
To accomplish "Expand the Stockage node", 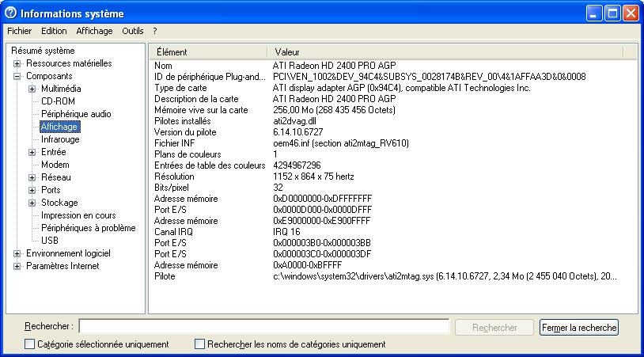I will [32, 203].
